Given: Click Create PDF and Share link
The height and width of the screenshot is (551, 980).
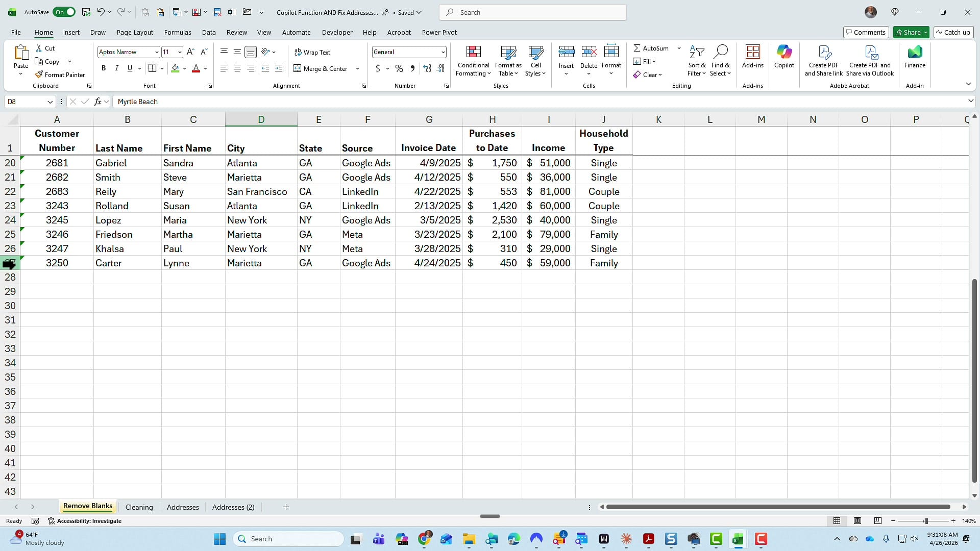Looking at the screenshot, I should pos(824,60).
